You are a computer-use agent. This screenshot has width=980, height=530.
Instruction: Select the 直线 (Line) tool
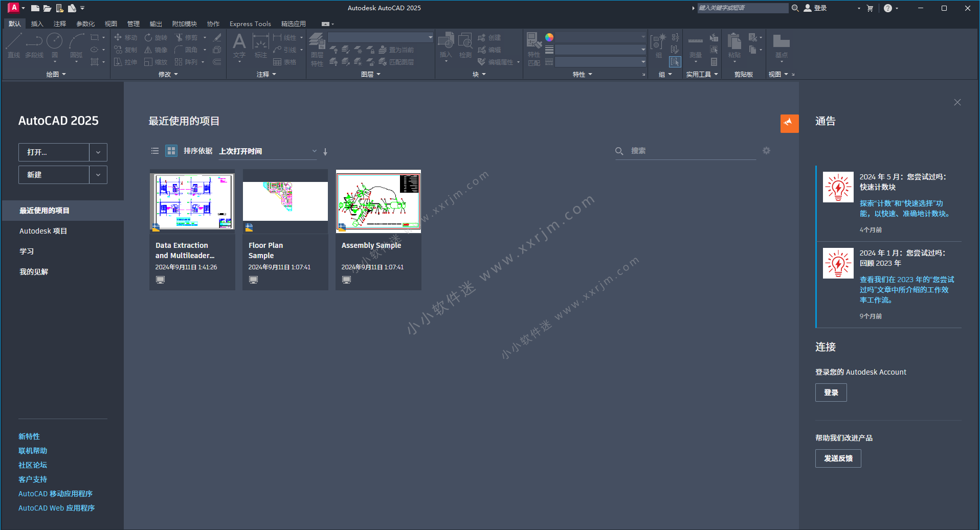coord(14,46)
